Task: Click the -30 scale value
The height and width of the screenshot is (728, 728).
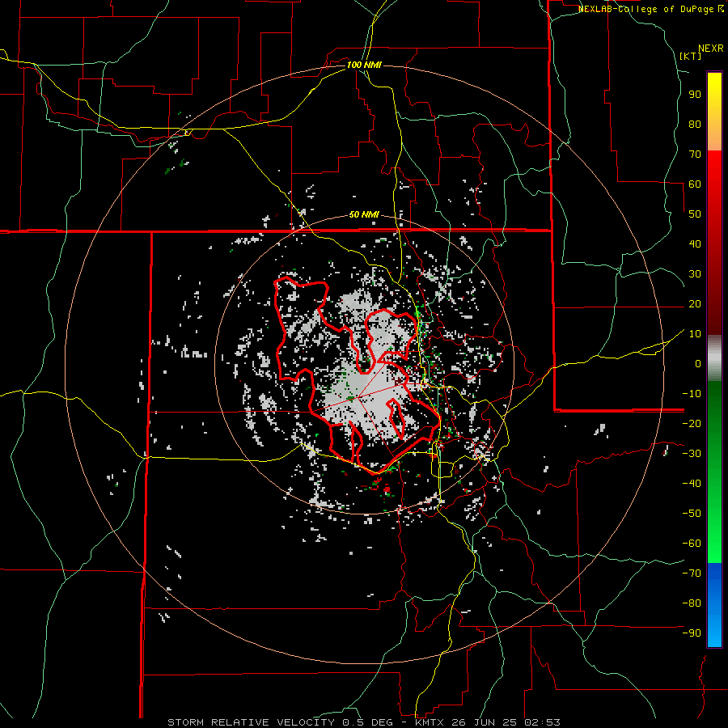Action: (x=692, y=454)
